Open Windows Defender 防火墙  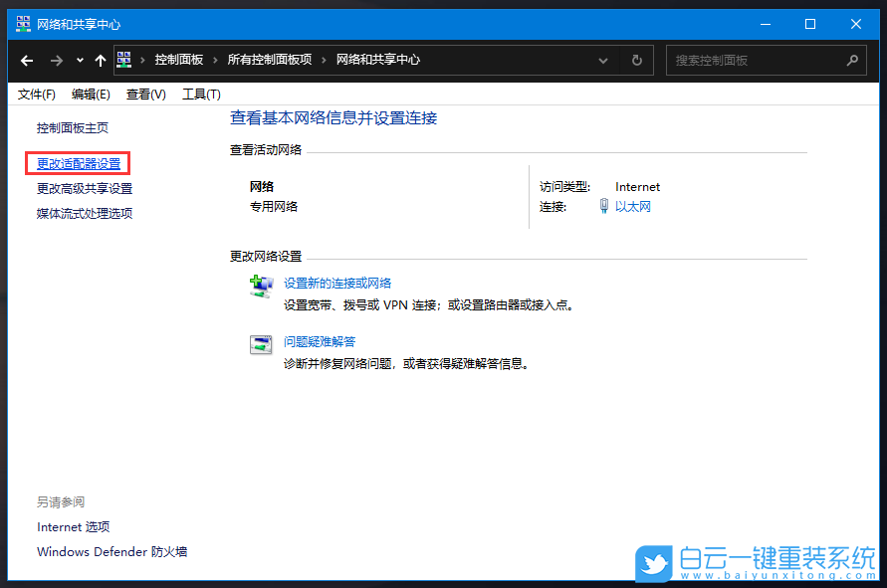point(111,551)
